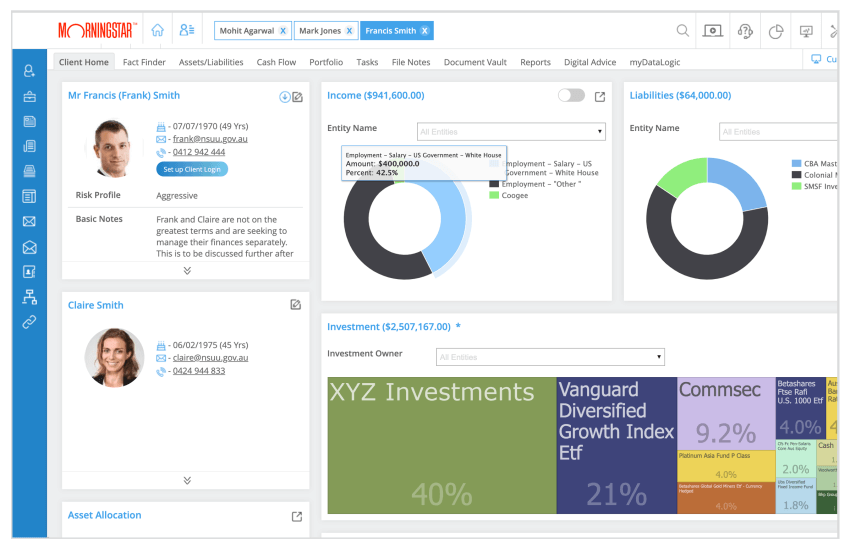Open the Digital Advice tab
The height and width of the screenshot is (546, 845).
[590, 62]
